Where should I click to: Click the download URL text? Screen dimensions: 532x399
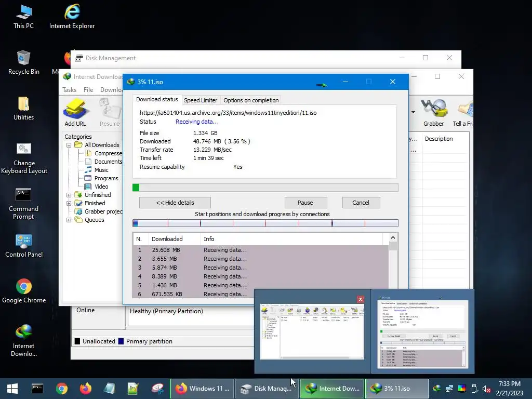point(228,113)
